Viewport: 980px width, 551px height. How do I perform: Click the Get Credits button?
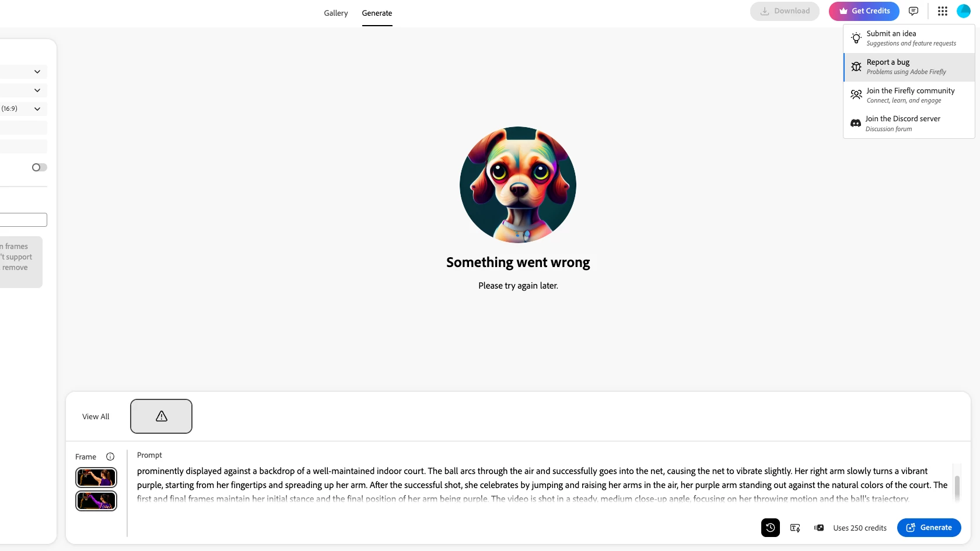(864, 11)
